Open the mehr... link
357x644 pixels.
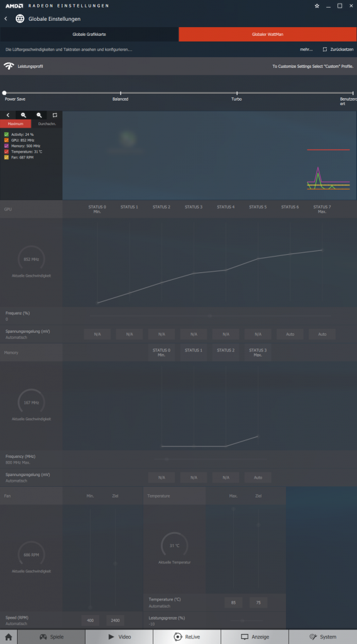[306, 49]
